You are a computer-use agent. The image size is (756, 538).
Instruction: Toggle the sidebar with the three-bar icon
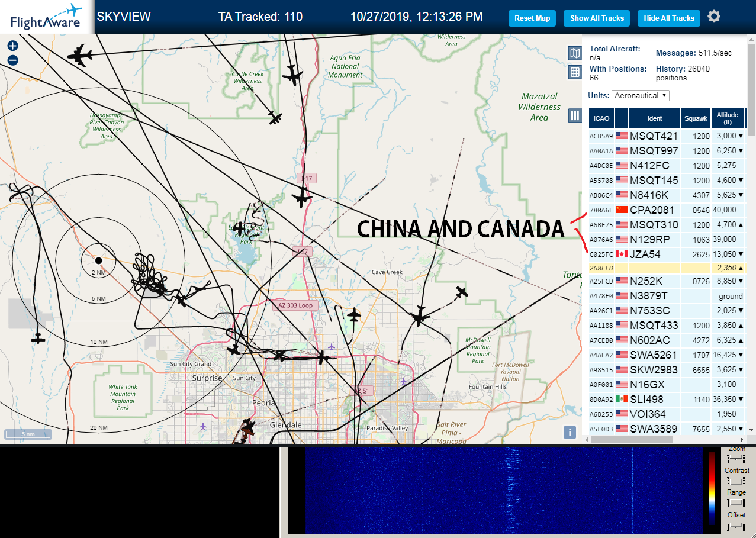tap(574, 115)
